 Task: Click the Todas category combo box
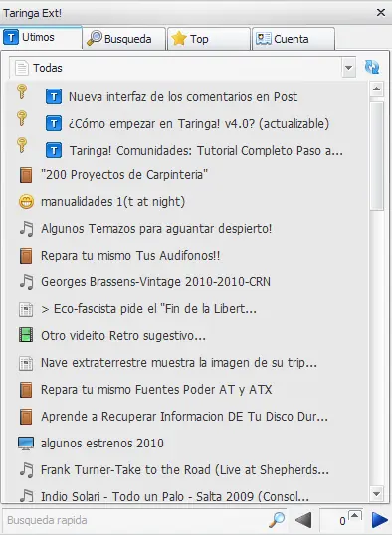183,68
